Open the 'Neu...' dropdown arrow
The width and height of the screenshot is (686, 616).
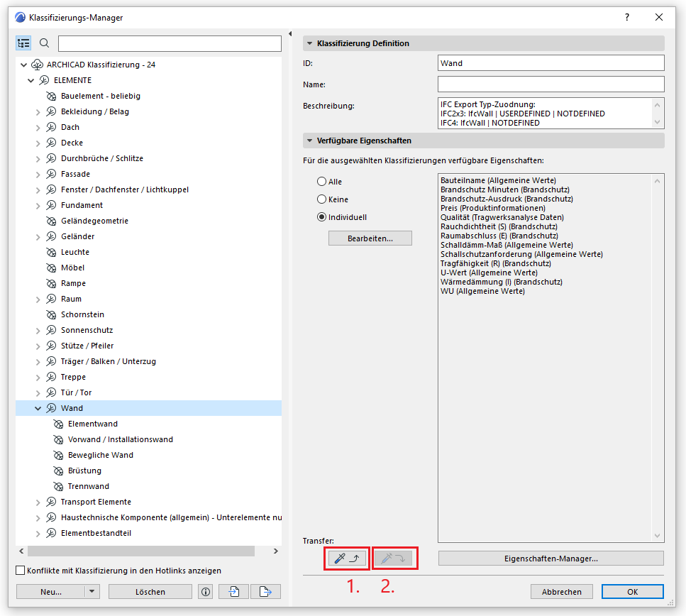point(92,591)
